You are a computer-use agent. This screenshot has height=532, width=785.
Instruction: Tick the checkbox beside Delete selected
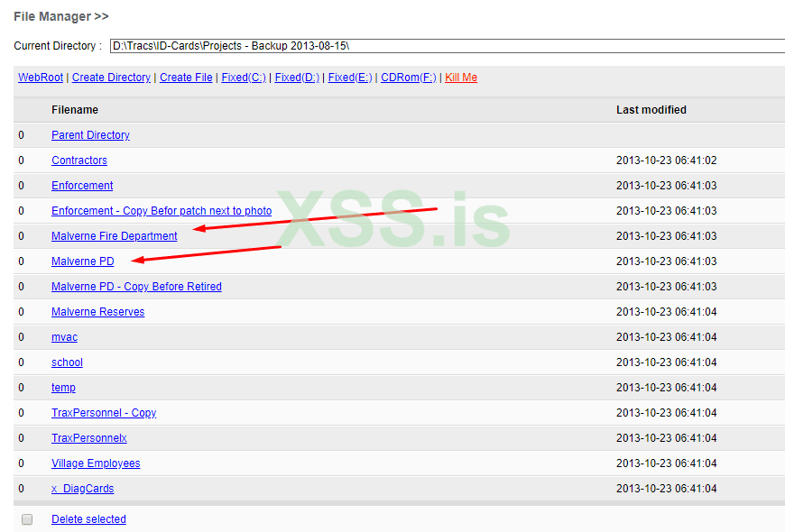[x=27, y=519]
